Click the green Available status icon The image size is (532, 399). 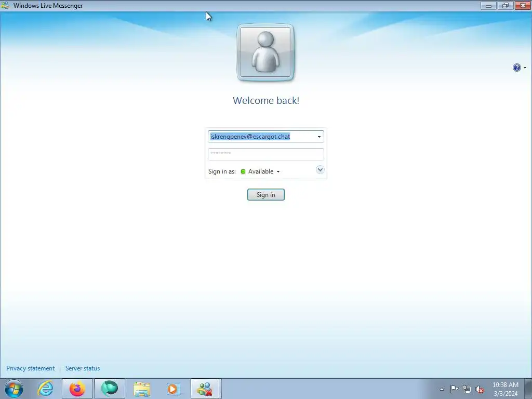[x=243, y=171]
